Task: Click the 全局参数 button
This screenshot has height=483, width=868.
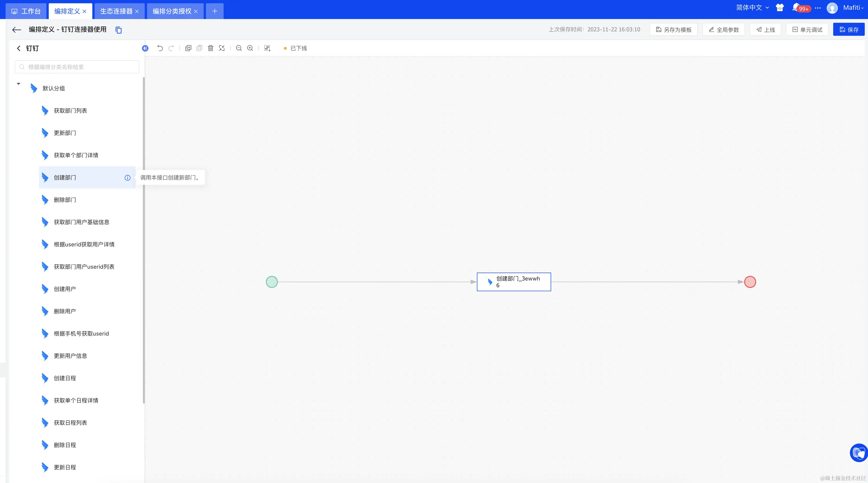Action: (x=724, y=30)
